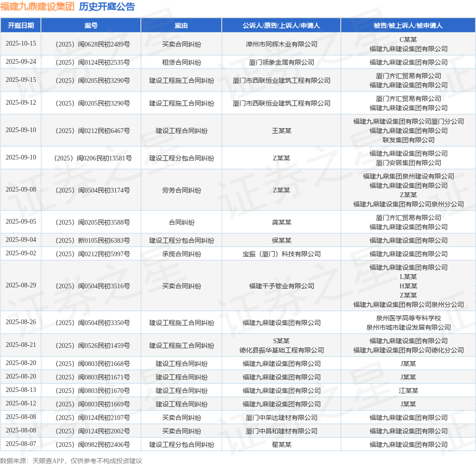Click the date 2025-09-24
Image resolution: width=476 pixels, height=465 pixels.
[20, 62]
